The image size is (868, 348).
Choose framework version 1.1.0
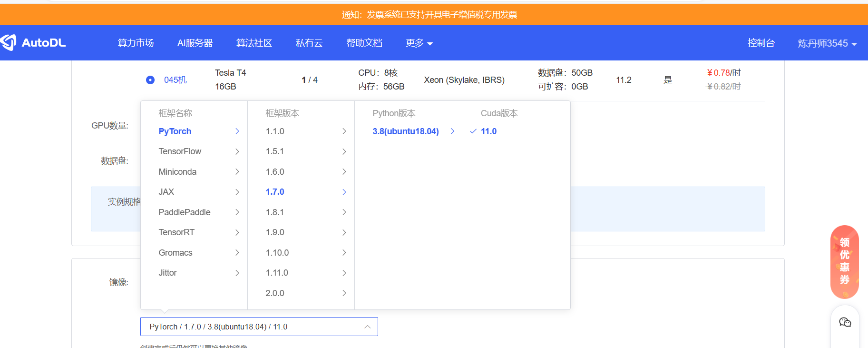point(301,131)
